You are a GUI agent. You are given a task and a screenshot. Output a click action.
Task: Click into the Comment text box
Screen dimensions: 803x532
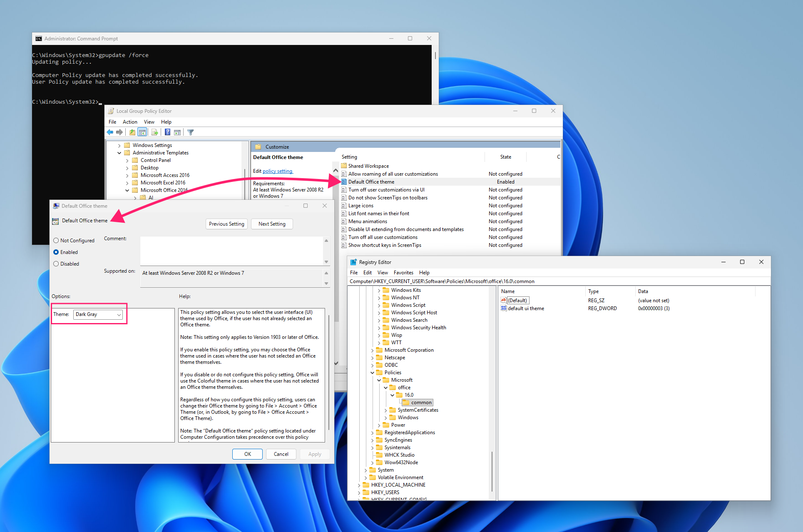pos(231,251)
